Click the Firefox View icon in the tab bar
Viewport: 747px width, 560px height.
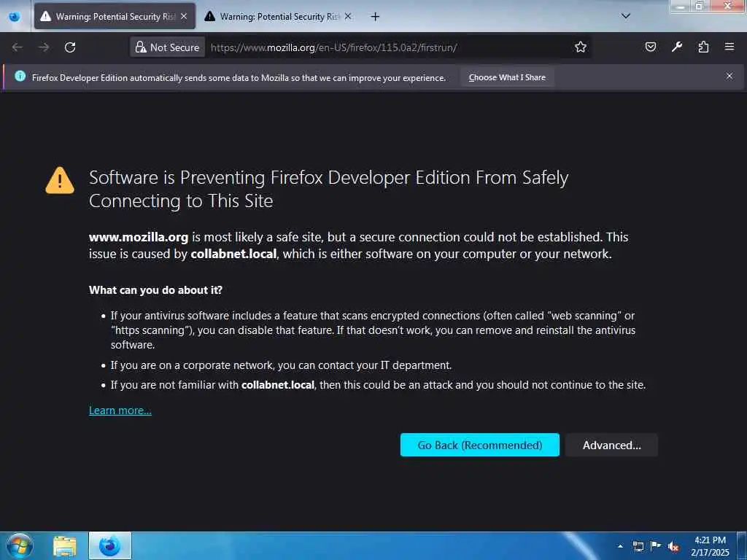tap(15, 17)
